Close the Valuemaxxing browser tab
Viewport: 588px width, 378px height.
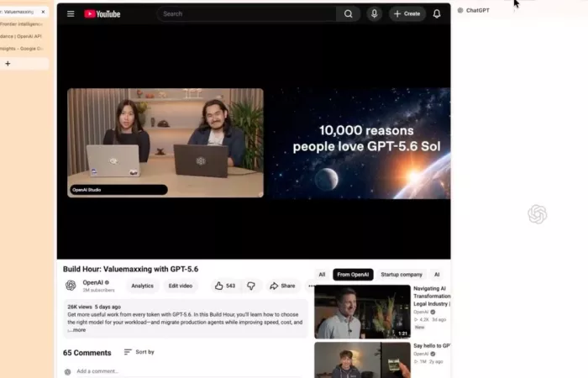click(43, 12)
